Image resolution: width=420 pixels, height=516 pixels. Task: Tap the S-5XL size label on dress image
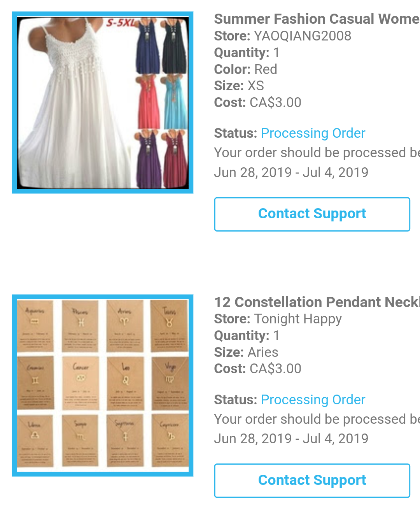click(121, 22)
